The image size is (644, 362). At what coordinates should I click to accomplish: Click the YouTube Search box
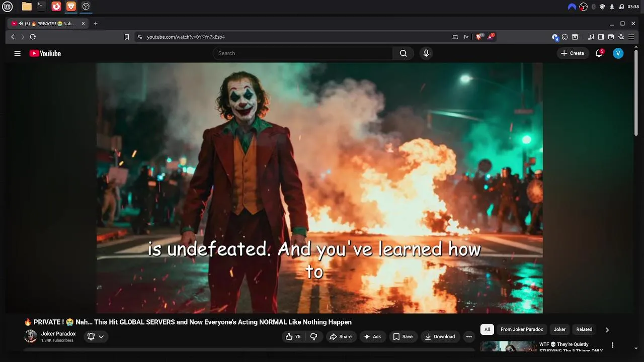click(x=303, y=53)
